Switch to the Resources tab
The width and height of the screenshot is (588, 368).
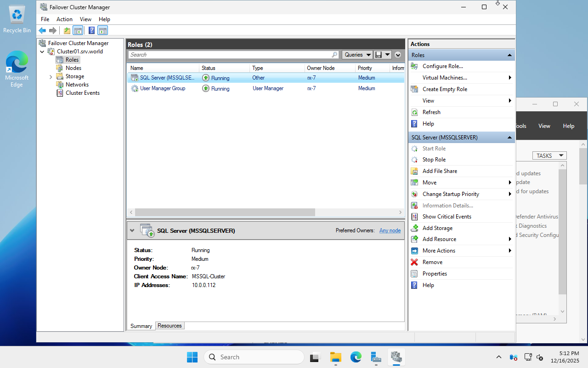point(170,326)
